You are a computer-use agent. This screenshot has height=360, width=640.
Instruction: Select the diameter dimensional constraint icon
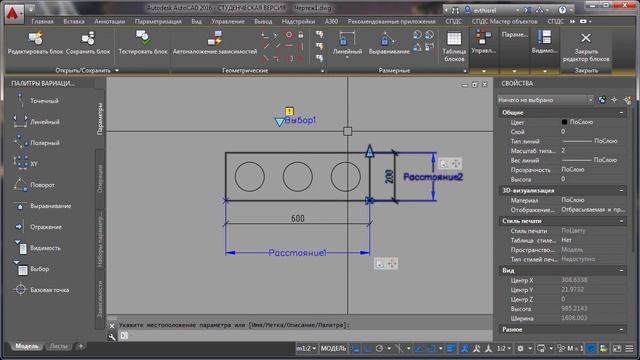429,35
